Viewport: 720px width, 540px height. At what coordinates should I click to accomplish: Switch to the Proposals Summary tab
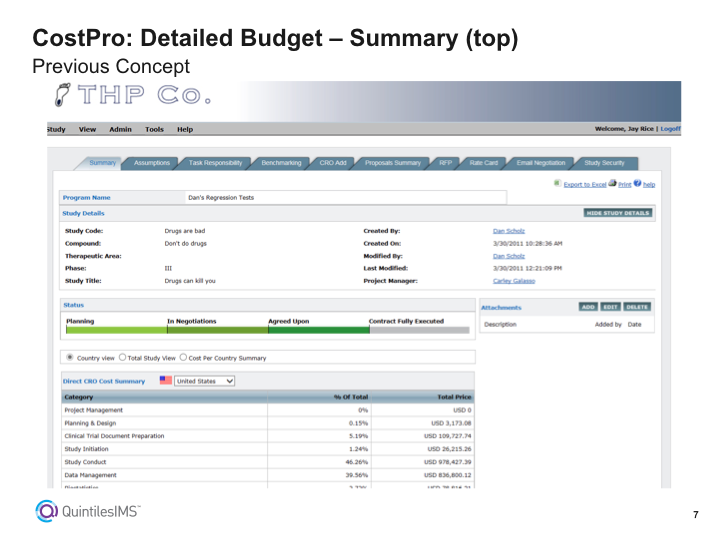coord(393,163)
